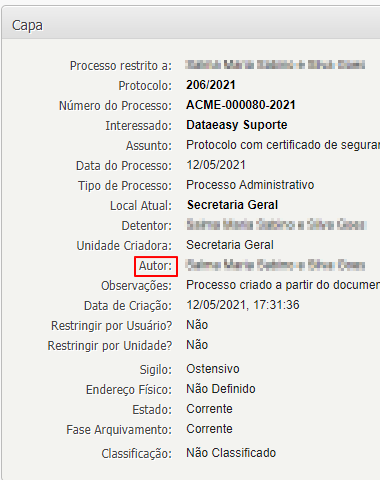Image resolution: width=380 pixels, height=480 pixels.
Task: Click the Detentor label
Action: pos(147,226)
